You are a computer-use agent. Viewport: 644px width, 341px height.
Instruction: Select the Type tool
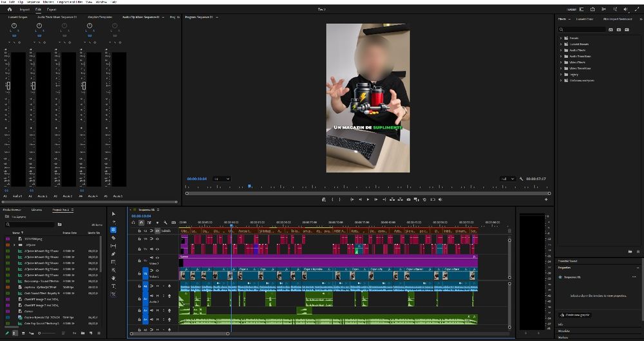pyautogui.click(x=113, y=286)
